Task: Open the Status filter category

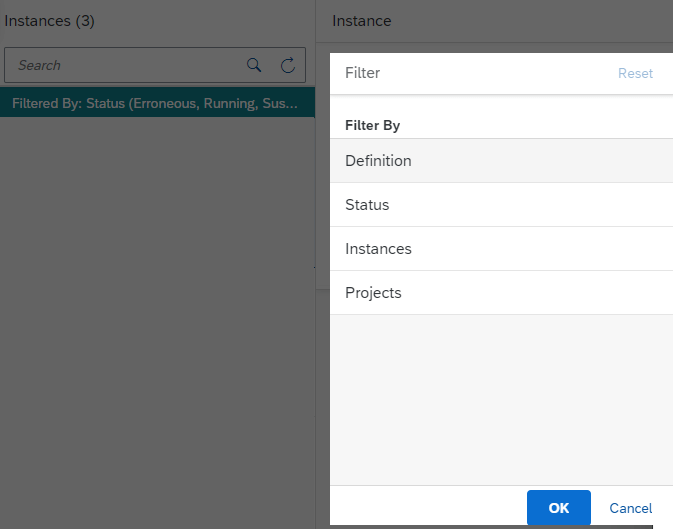Action: 501,205
